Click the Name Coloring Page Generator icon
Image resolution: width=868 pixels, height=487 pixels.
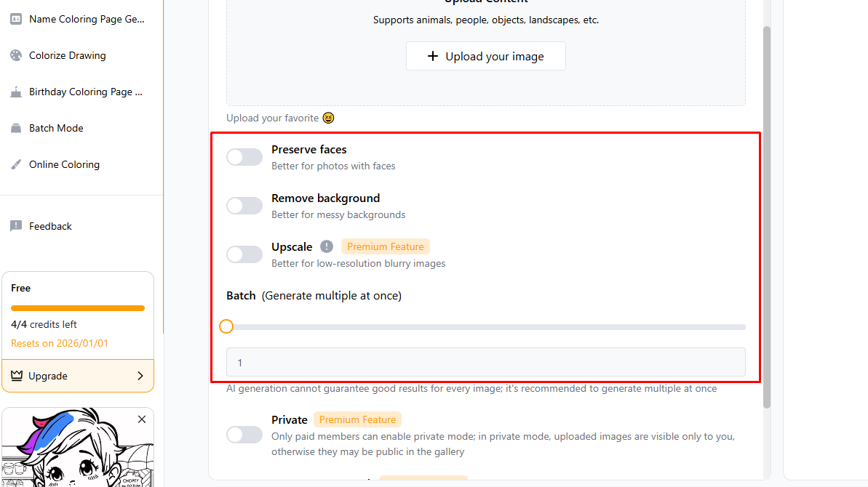point(16,19)
